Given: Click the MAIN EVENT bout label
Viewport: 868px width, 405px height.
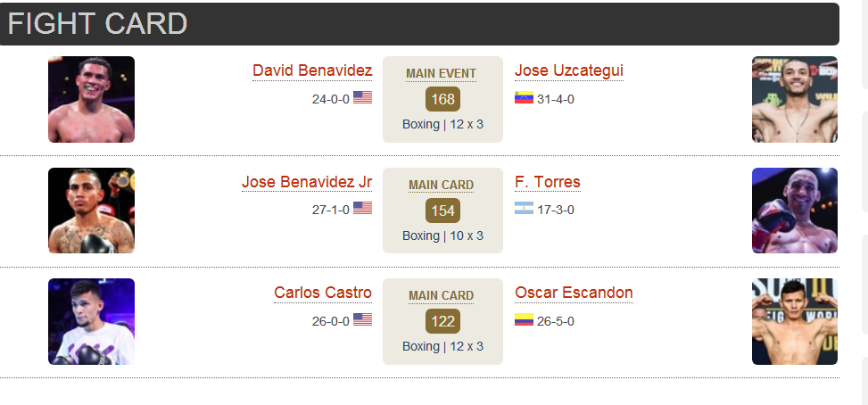Looking at the screenshot, I should (442, 73).
